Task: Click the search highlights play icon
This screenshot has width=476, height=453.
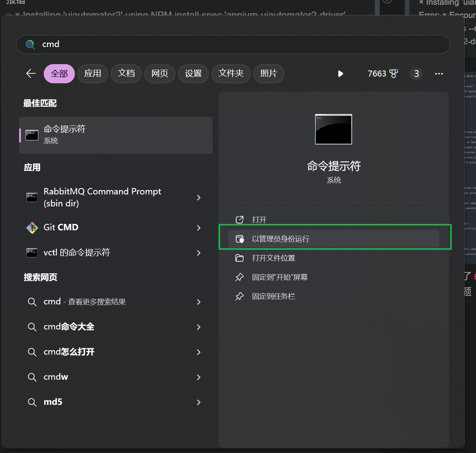Action: [340, 73]
